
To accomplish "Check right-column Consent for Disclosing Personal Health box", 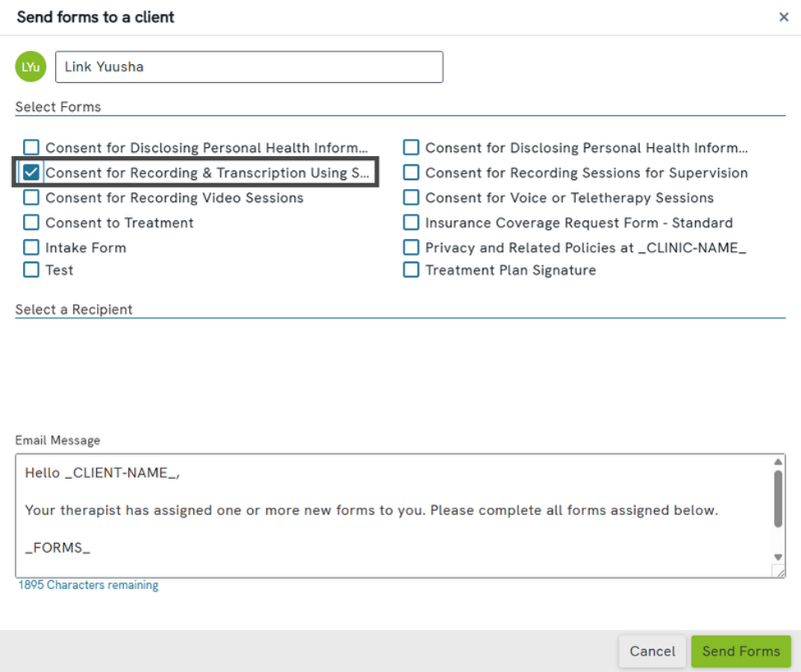I will (412, 148).
